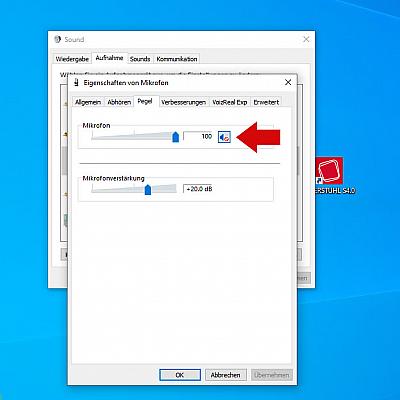The image size is (400, 400).
Task: Open the Erweitert tab
Action: click(266, 102)
